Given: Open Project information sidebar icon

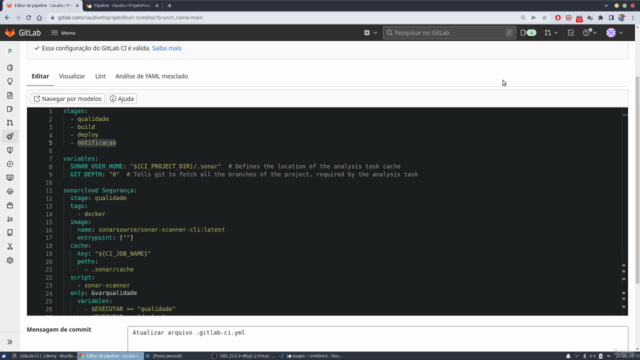Looking at the screenshot, I should (10, 68).
